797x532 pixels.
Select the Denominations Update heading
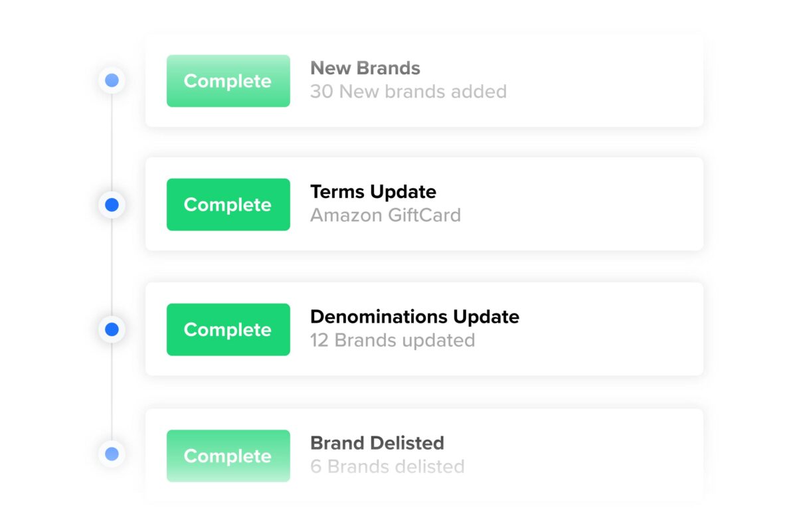[x=414, y=316]
